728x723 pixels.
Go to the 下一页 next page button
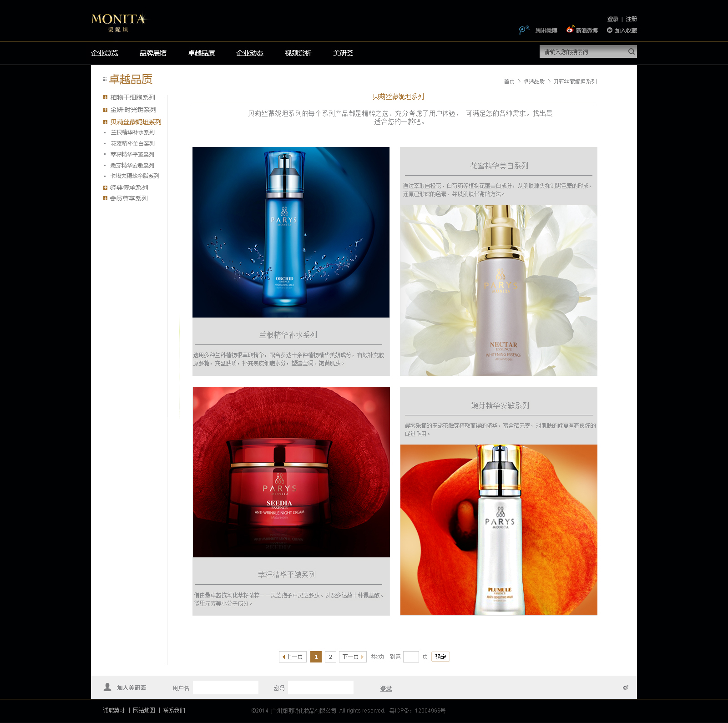click(x=353, y=657)
